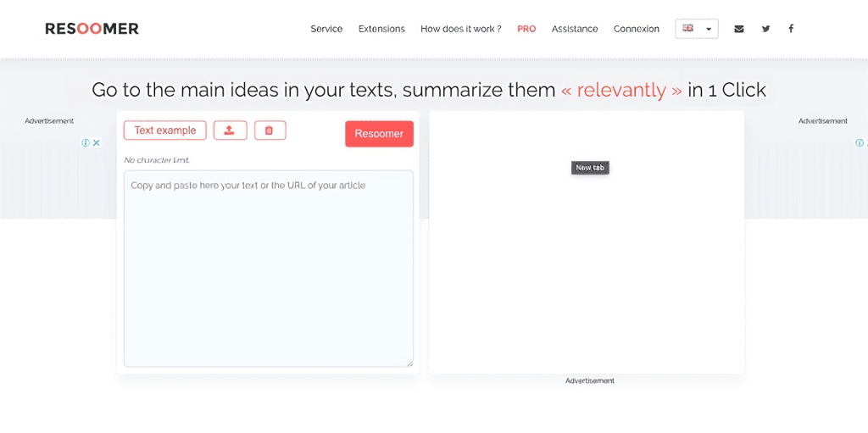
Task: Close the left advertisement with X
Action: click(97, 143)
